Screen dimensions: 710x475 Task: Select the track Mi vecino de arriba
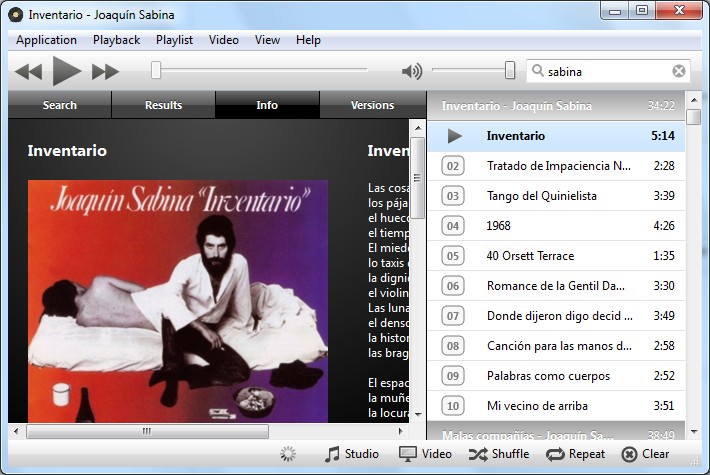click(556, 406)
